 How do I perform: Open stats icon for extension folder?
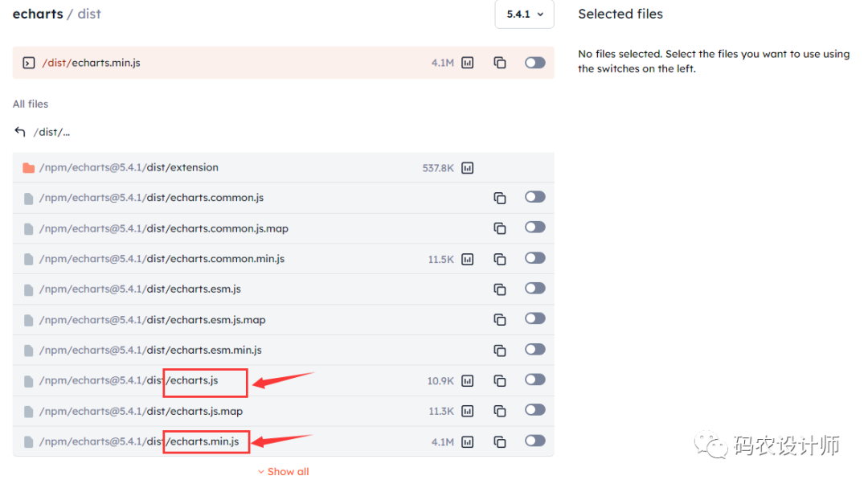[468, 168]
